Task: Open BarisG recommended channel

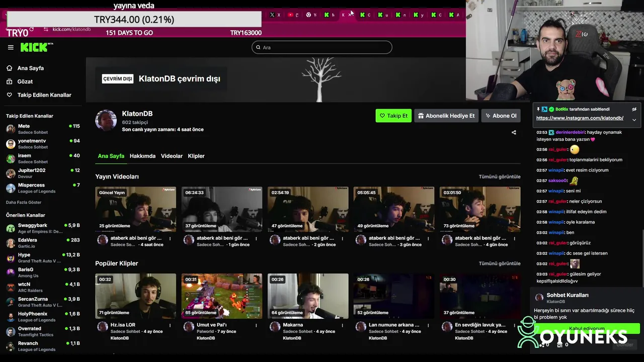Action: (42, 273)
